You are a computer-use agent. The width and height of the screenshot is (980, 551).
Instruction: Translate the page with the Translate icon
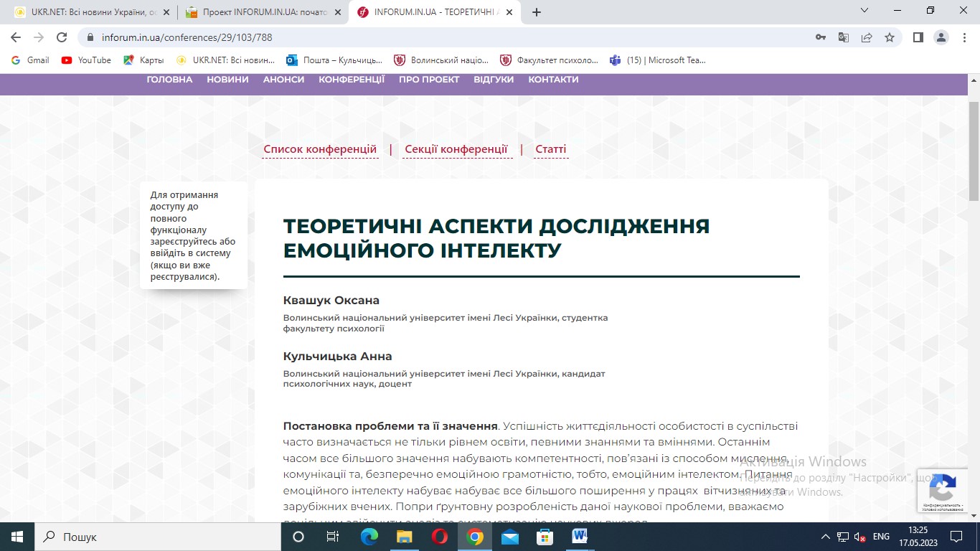pyautogui.click(x=844, y=36)
